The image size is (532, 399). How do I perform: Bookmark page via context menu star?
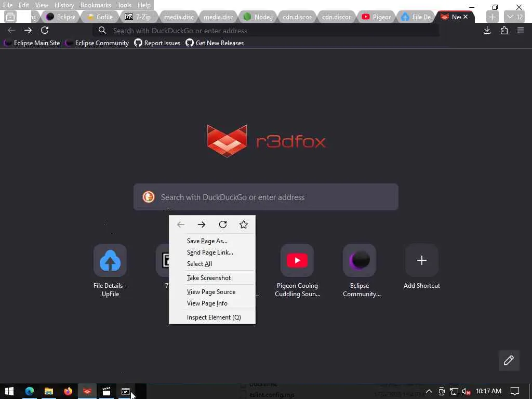[x=244, y=224]
